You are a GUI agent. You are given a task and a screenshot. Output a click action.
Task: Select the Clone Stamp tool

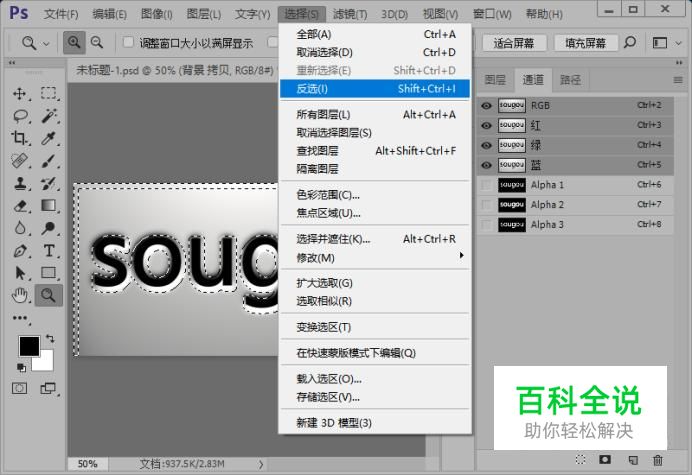(19, 183)
